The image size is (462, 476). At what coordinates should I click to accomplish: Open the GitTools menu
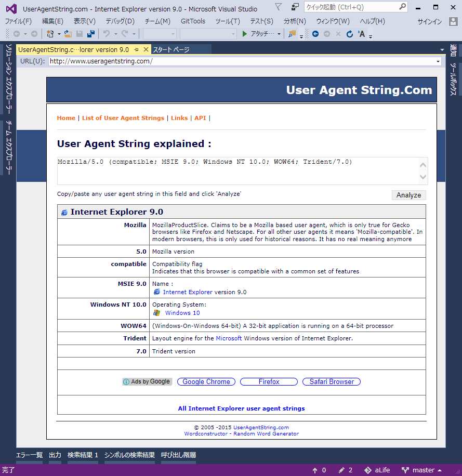click(x=193, y=21)
